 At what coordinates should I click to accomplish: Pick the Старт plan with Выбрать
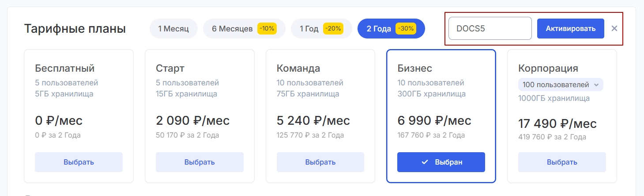200,162
